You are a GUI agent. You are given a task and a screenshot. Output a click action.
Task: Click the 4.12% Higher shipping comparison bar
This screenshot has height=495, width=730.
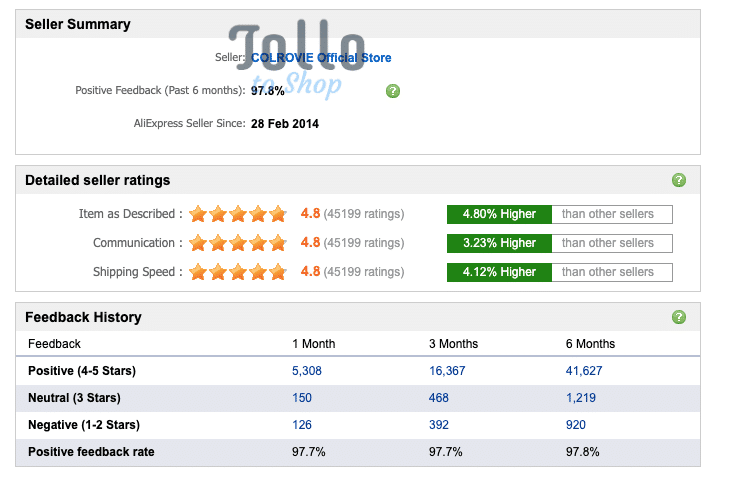(x=499, y=272)
